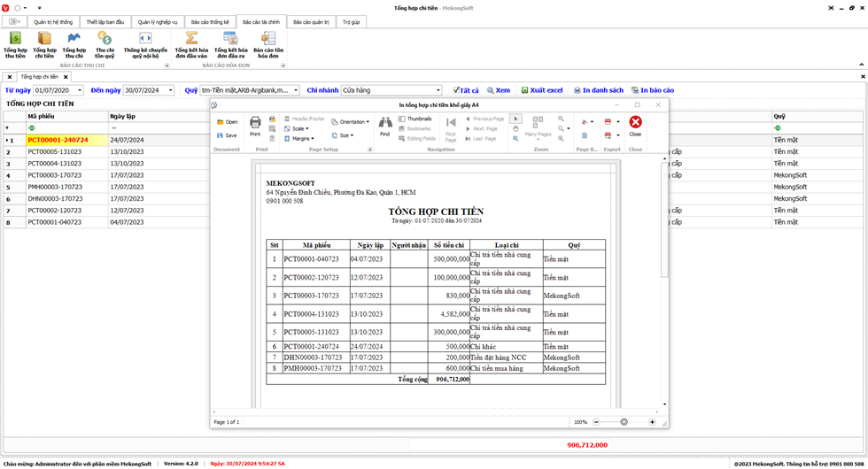Switch to the Quản lý nghiệp vụ tab
This screenshot has height=469, width=868.
[158, 22]
